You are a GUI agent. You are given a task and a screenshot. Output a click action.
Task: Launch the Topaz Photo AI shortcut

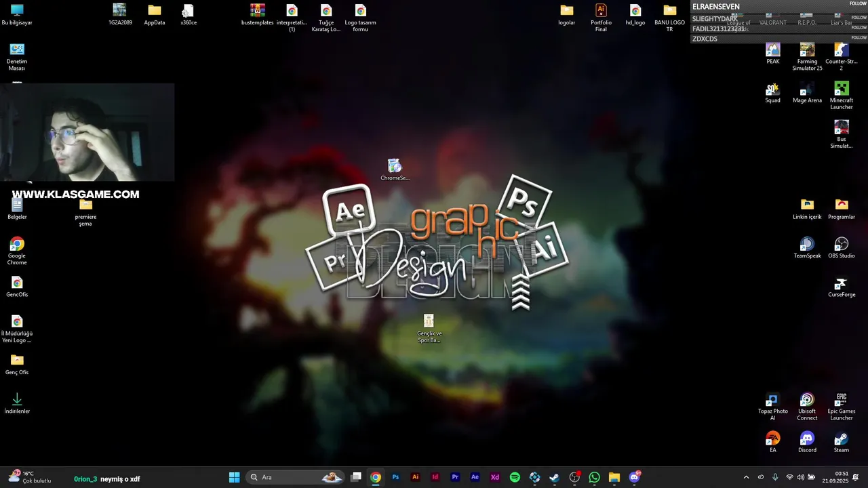[773, 407]
